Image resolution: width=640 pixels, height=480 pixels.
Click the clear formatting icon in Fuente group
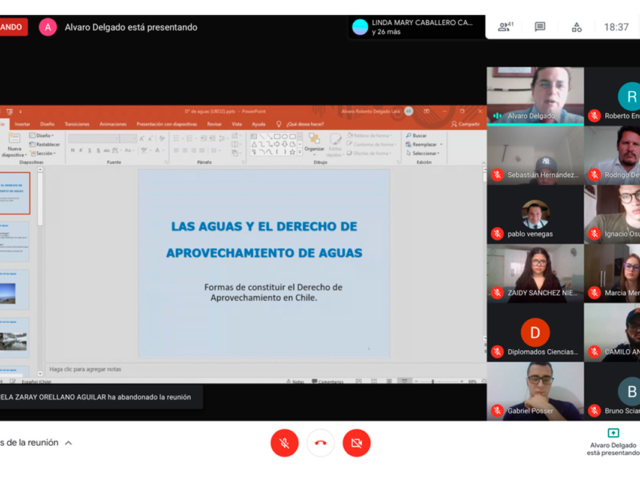[162, 139]
